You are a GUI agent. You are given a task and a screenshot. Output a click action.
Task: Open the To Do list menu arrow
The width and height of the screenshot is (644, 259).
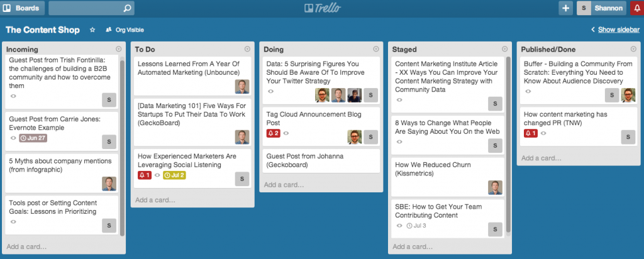click(x=247, y=49)
